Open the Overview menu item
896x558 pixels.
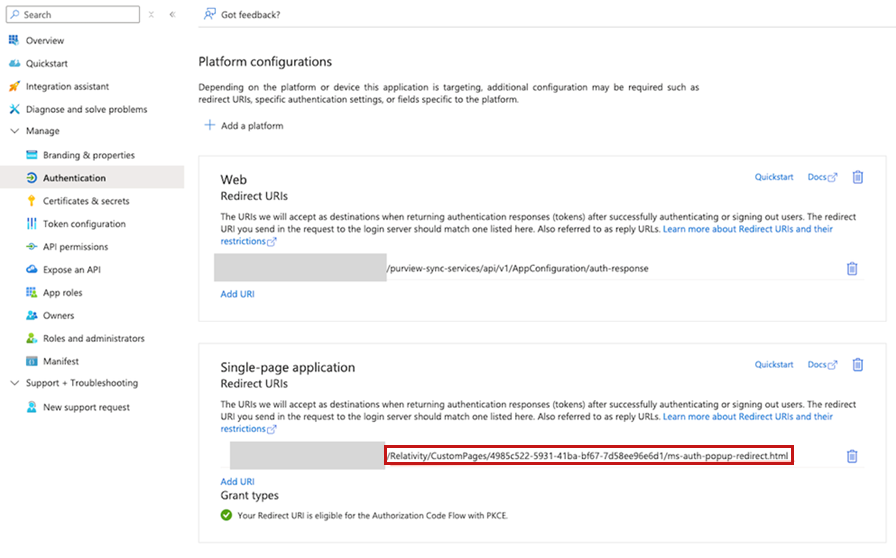click(45, 41)
